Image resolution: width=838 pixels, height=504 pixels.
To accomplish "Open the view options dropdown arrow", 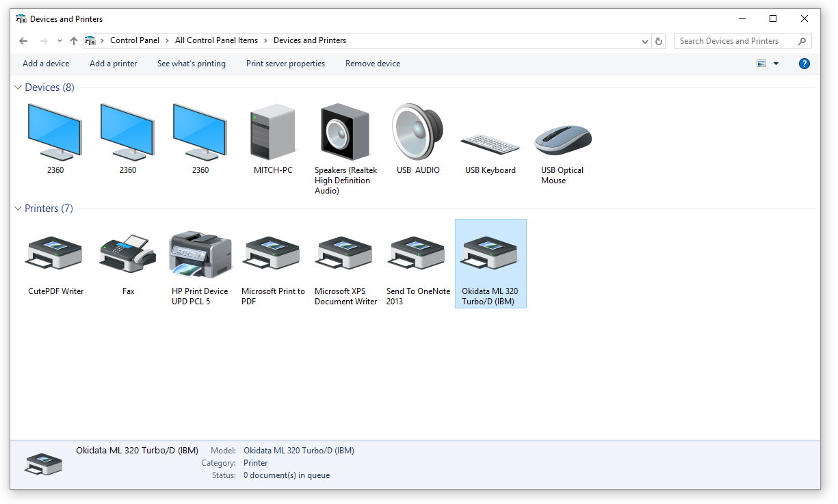I will point(776,64).
